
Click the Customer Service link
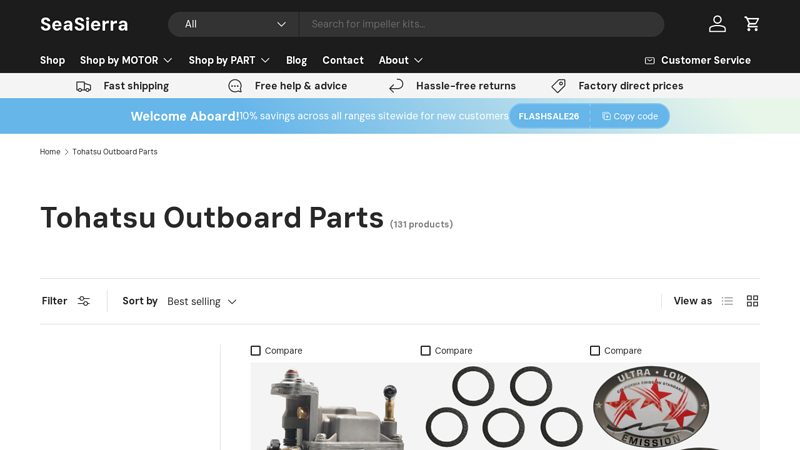coord(697,60)
